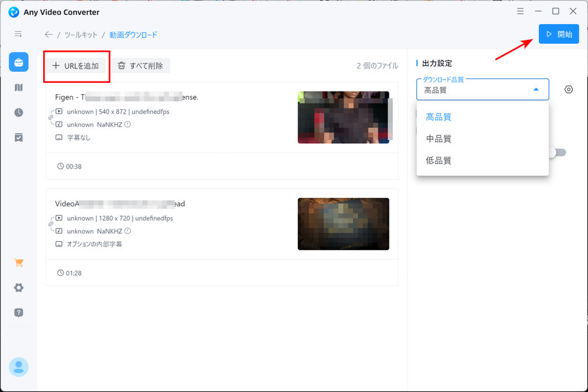This screenshot has width=588, height=392.
Task: Click the 出力設定 heading
Action: coord(437,63)
